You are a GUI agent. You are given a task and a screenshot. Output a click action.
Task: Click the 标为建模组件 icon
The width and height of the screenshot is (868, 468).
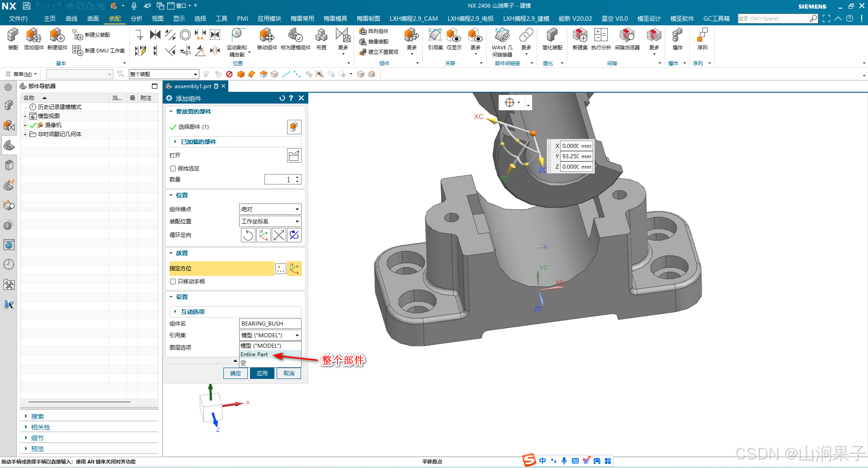click(296, 39)
